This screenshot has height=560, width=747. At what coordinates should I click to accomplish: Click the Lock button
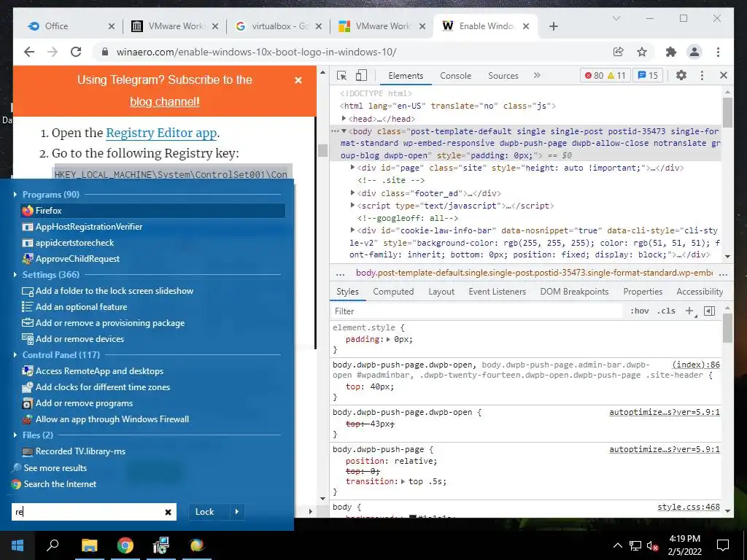205,512
